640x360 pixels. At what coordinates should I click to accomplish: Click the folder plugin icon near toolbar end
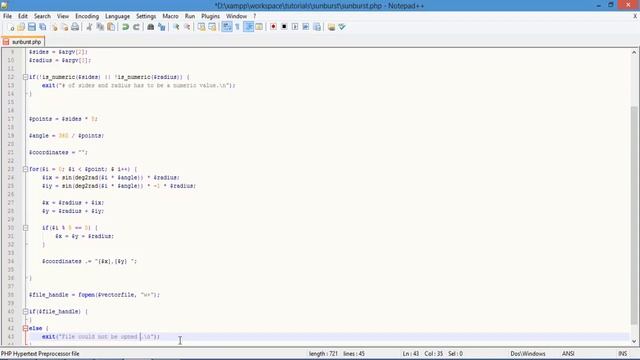tap(331, 27)
